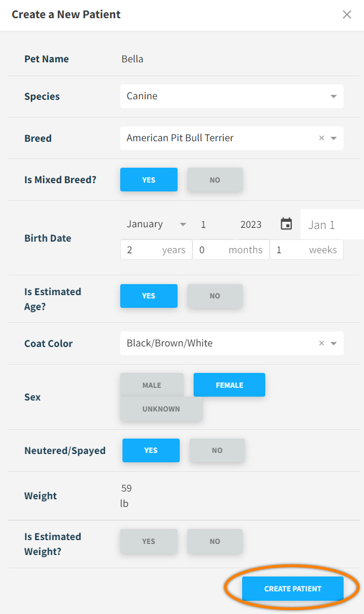Mark weight as estimated with Yes

(x=149, y=541)
